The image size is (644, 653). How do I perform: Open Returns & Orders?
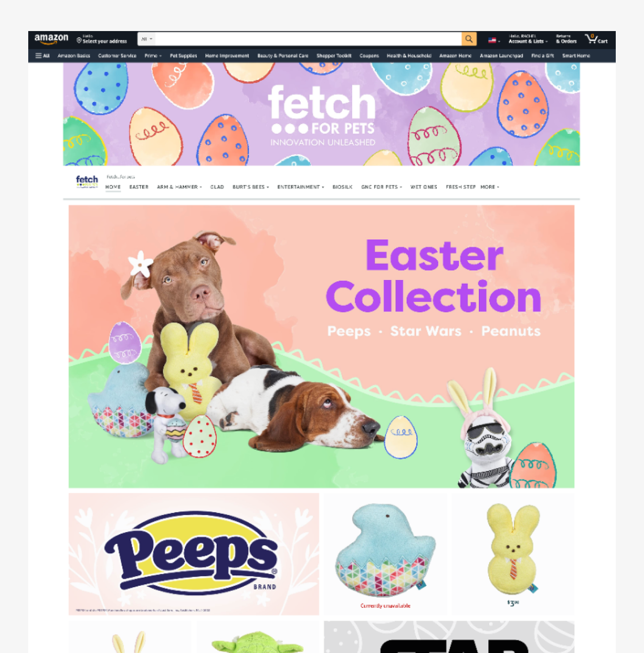coord(566,39)
